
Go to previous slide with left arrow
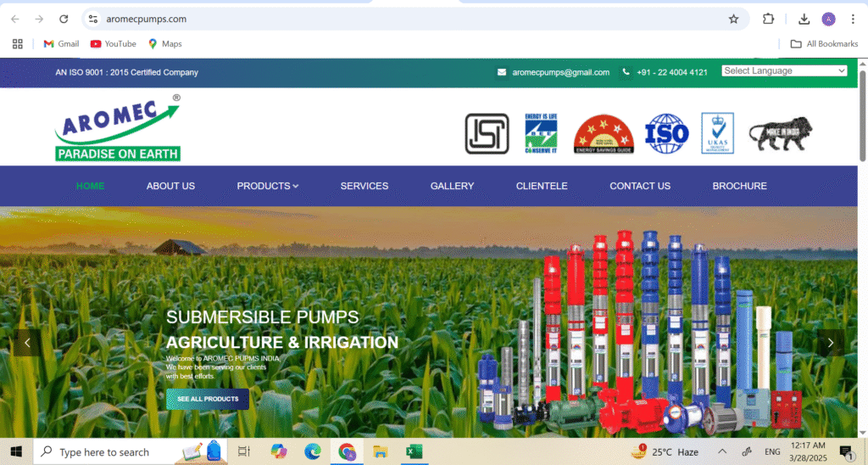tap(27, 343)
